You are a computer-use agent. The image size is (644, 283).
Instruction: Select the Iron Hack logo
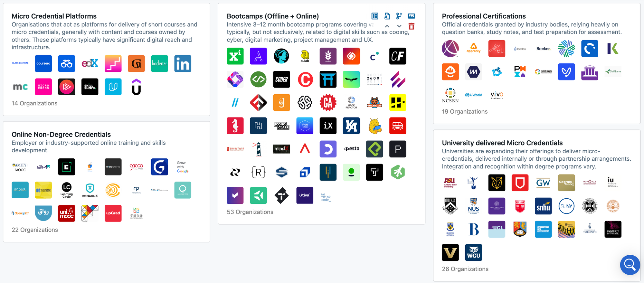coord(305,126)
